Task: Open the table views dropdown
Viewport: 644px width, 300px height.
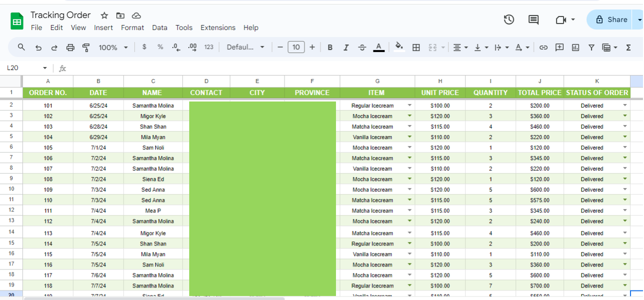Action: 610,47
